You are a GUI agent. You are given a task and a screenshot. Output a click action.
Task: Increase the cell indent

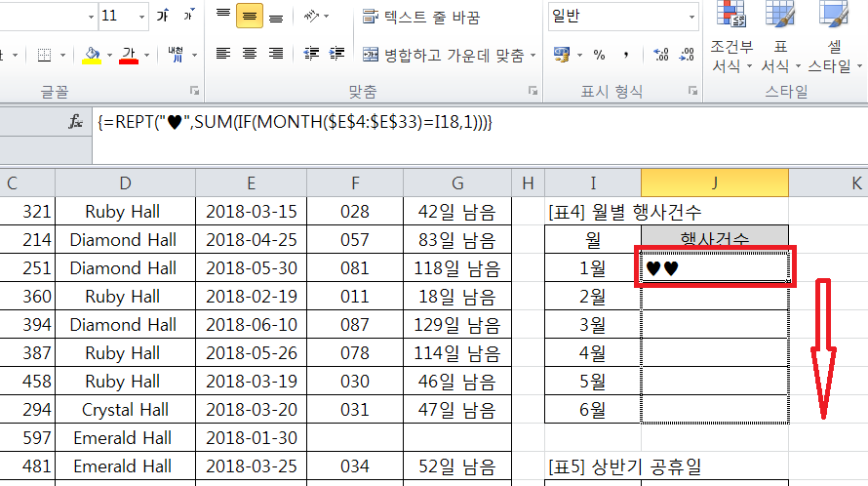coord(338,55)
